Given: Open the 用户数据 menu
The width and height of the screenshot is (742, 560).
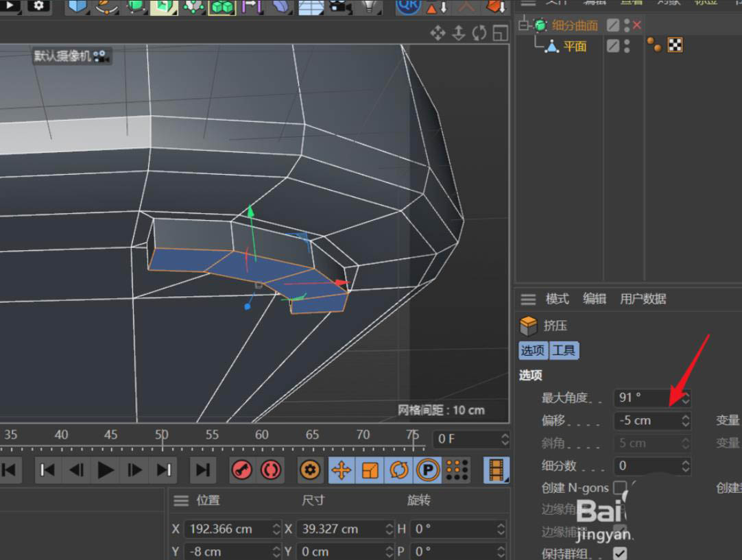Looking at the screenshot, I should pyautogui.click(x=643, y=299).
